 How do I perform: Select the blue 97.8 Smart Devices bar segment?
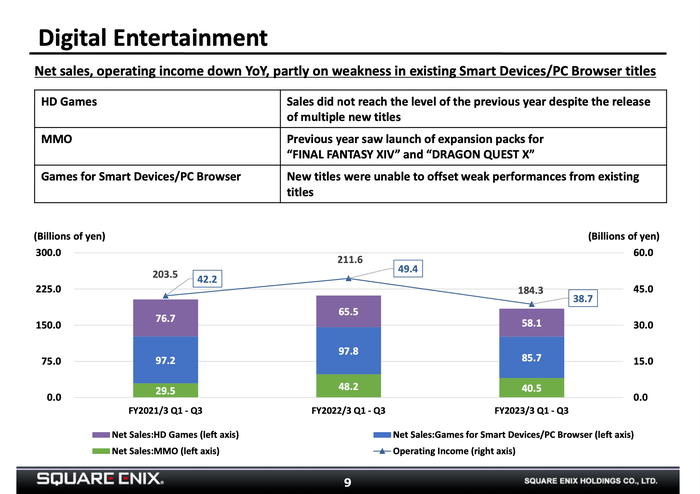click(x=348, y=351)
